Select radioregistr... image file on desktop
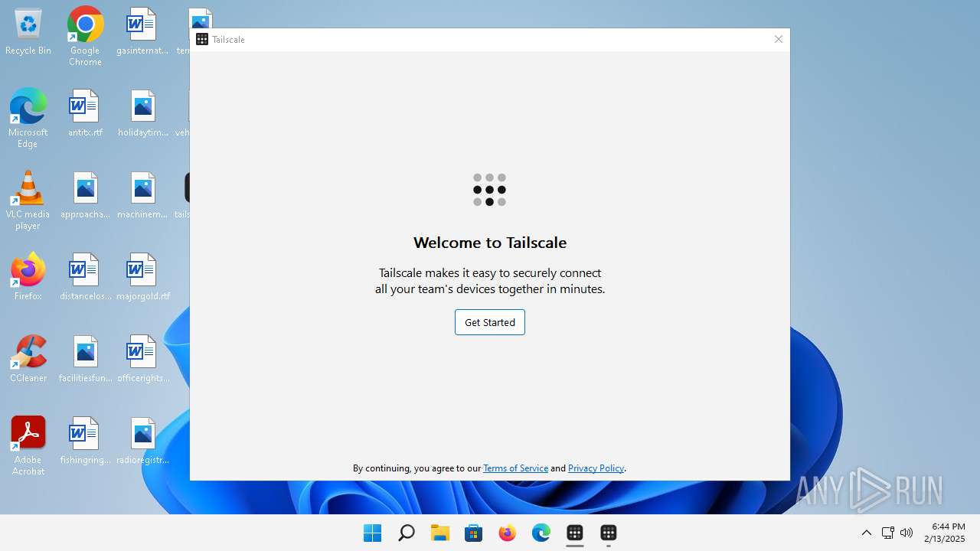Viewport: 980px width, 551px height. 142,441
